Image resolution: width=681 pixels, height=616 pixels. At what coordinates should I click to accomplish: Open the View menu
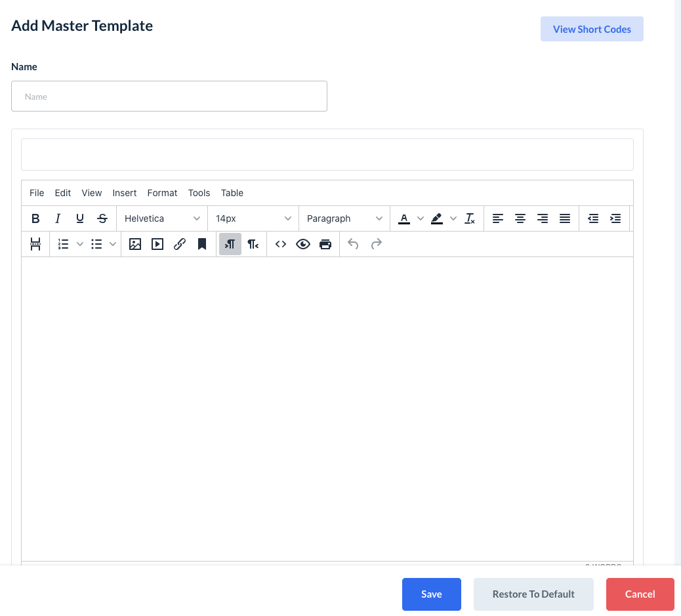coord(92,193)
